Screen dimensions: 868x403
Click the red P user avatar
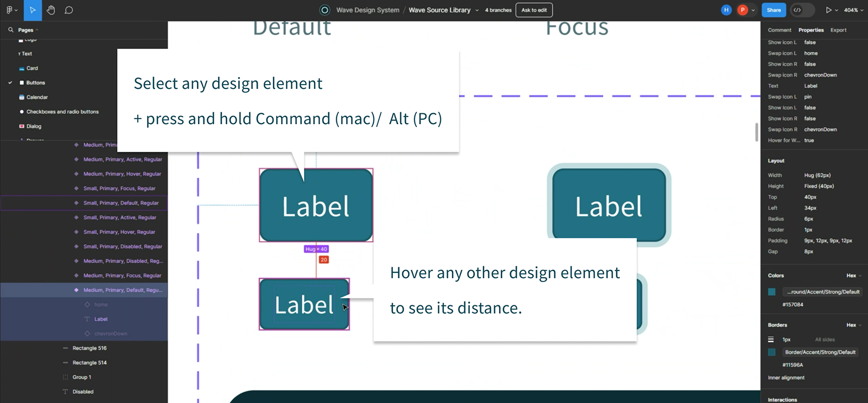coord(743,10)
